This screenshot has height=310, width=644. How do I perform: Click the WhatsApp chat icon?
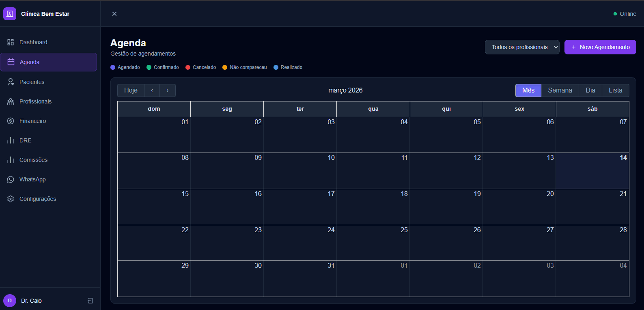click(x=11, y=179)
